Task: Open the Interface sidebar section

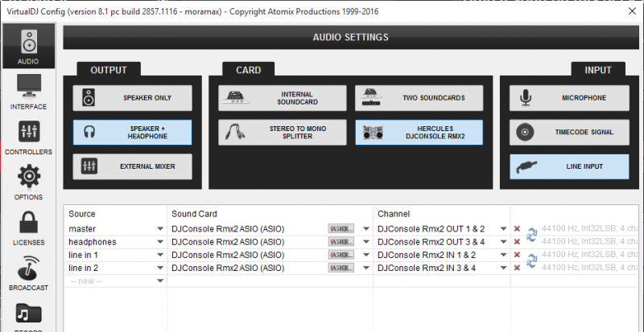Action: tap(29, 92)
